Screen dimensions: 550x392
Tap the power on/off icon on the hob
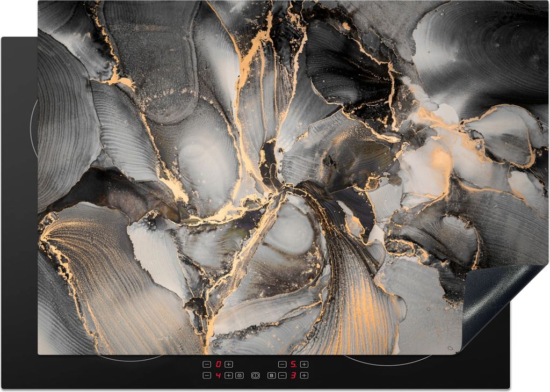coord(255,375)
